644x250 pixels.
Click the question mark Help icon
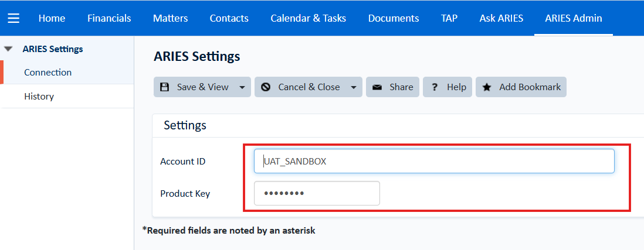[x=435, y=87]
